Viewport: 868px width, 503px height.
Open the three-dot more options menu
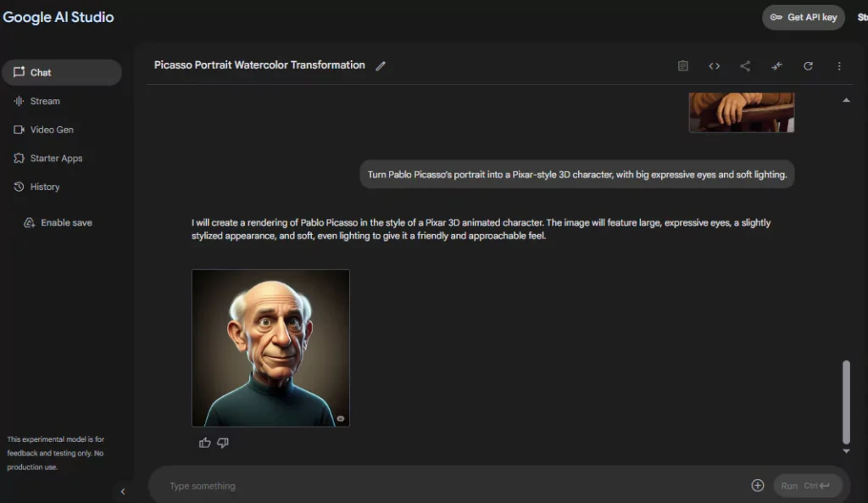[x=839, y=66]
